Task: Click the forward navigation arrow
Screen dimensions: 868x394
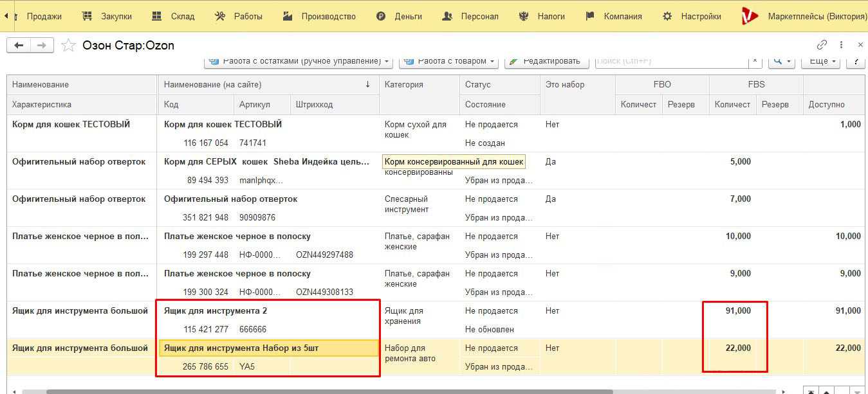Action: 42,45
